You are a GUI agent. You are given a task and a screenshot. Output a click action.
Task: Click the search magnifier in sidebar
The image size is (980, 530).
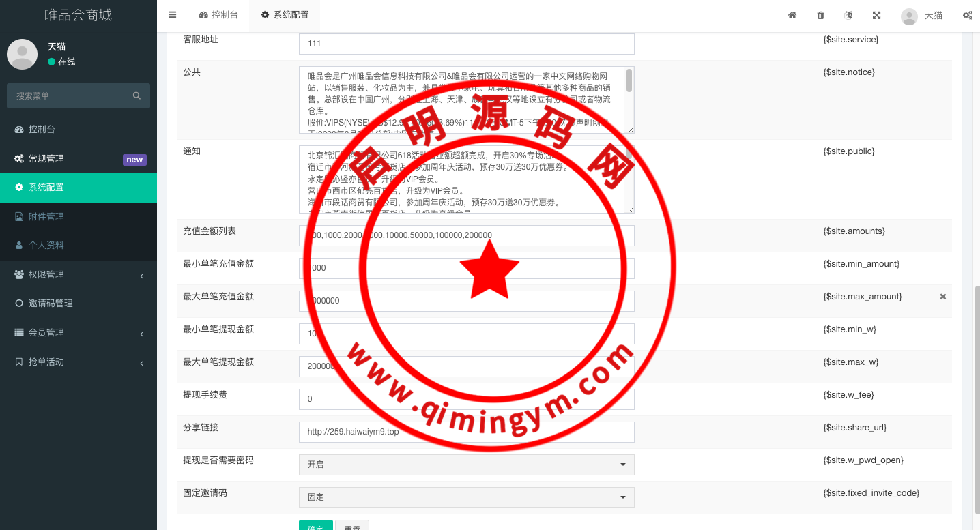point(136,96)
